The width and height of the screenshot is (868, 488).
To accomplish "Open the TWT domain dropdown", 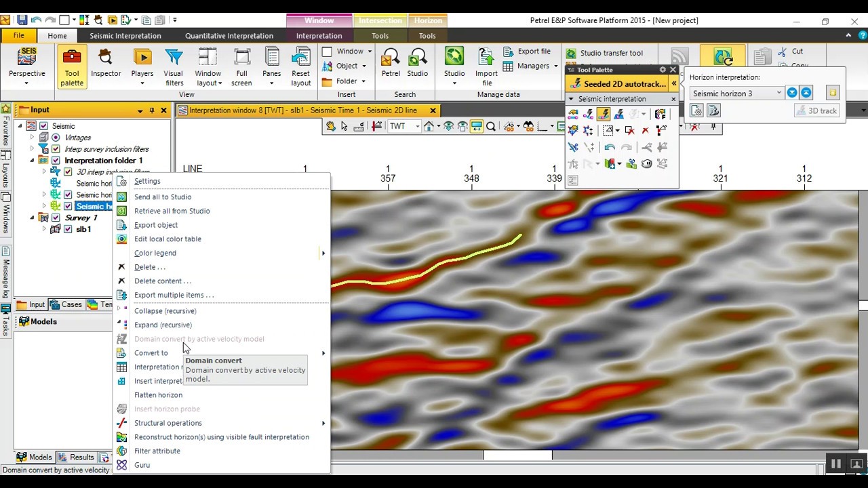I will click(x=418, y=126).
